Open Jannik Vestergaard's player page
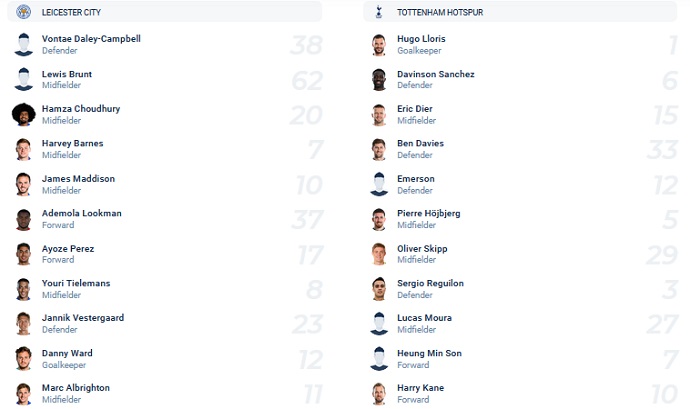Image resolution: width=690 pixels, height=409 pixels. coord(83,318)
